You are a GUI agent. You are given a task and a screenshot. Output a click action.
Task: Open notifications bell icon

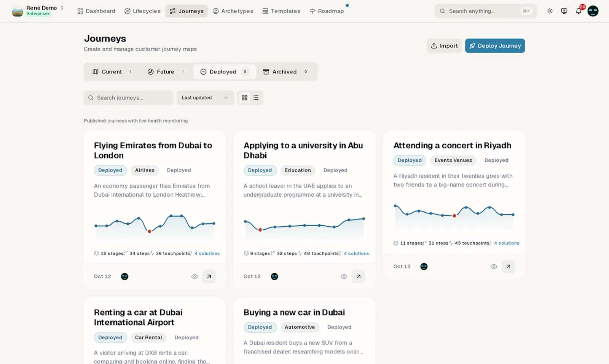[579, 11]
